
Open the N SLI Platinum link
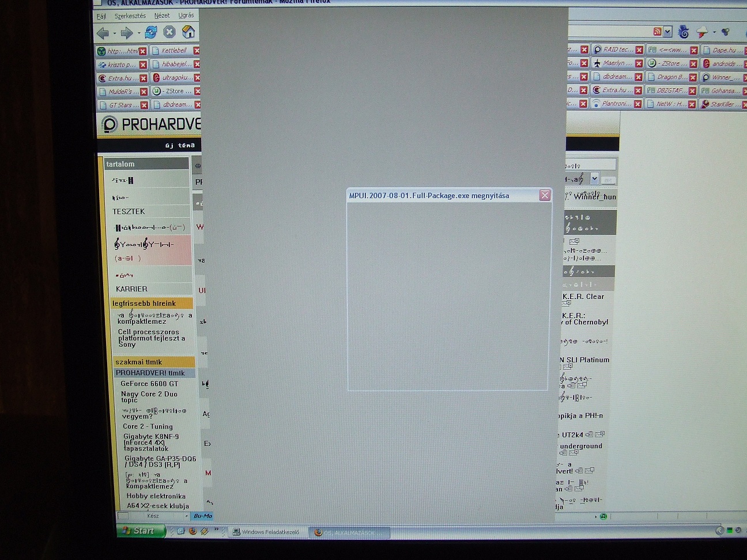[x=584, y=360]
